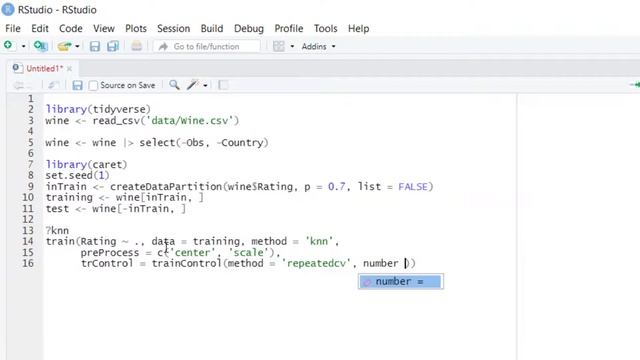Screen dimensions: 640x360
Task: Click on 'training' at start of line 10
Action: (x=69, y=198)
